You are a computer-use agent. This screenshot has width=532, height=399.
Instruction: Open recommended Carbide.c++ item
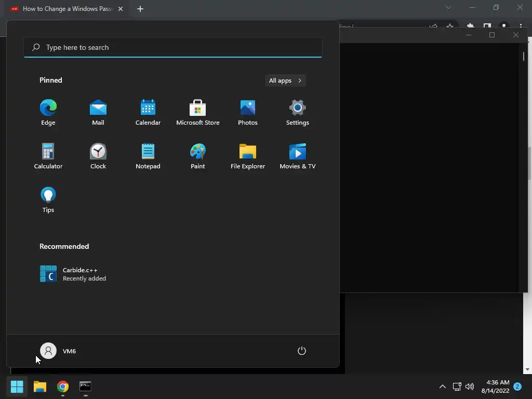click(x=73, y=274)
